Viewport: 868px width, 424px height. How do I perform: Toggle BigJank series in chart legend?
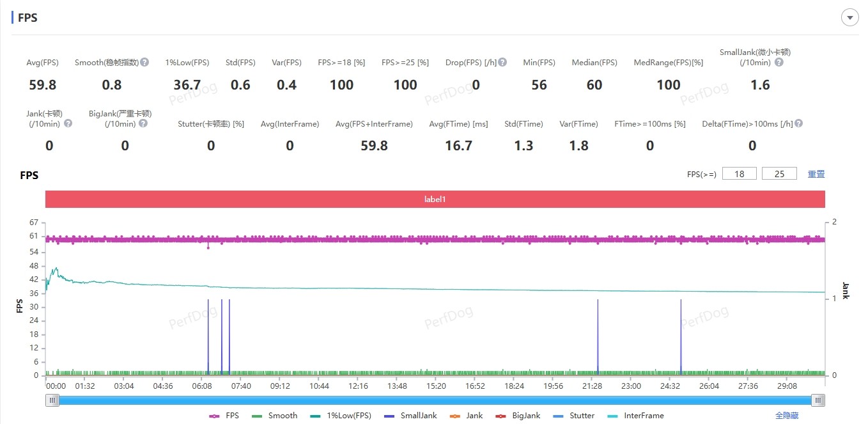click(518, 416)
